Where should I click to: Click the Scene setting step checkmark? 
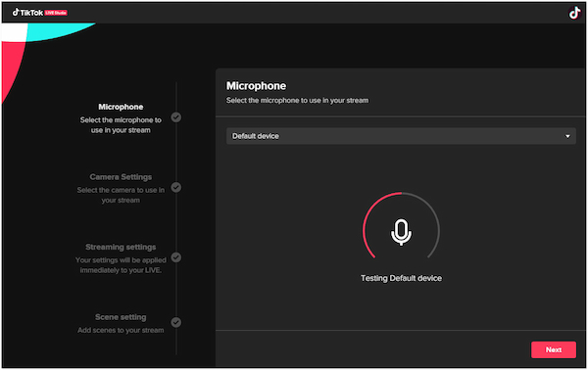click(176, 322)
